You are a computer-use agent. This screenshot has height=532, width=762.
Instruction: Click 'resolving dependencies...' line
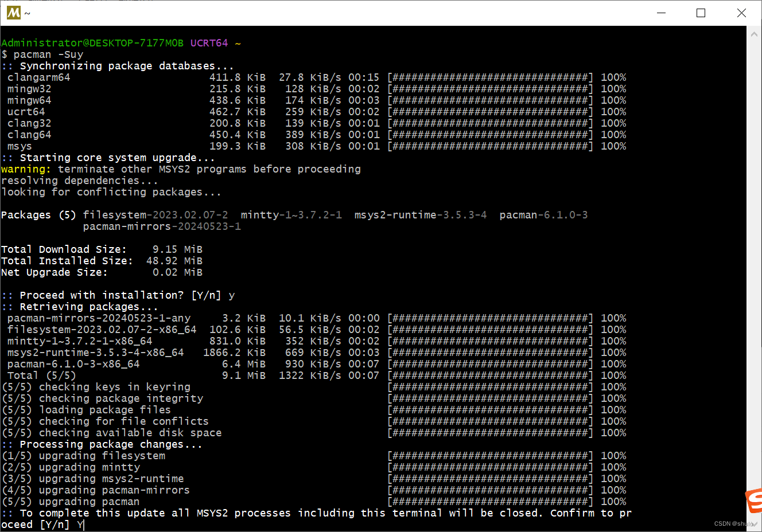[x=80, y=181]
